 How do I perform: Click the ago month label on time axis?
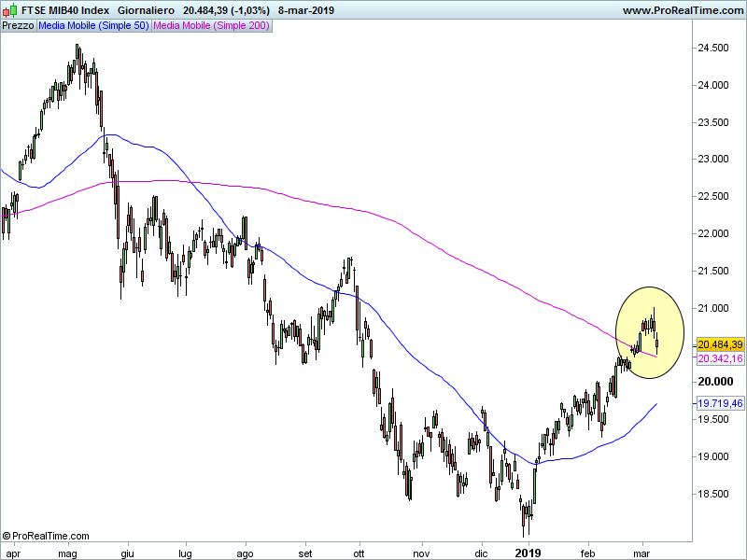(x=246, y=553)
